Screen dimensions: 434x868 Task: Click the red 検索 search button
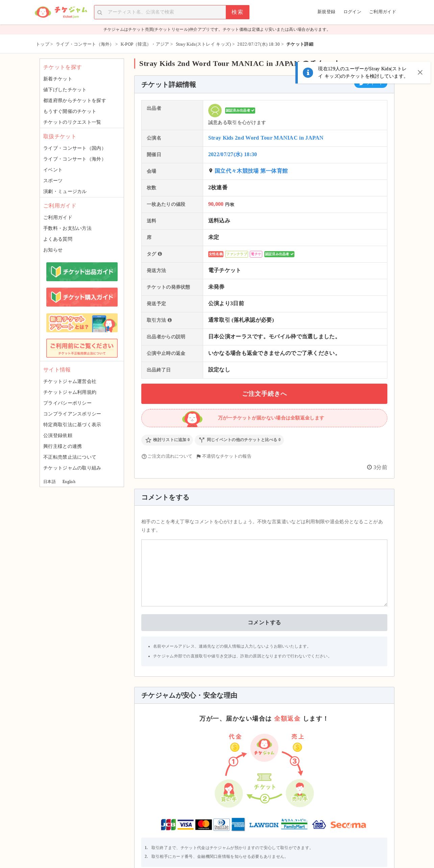click(x=237, y=12)
